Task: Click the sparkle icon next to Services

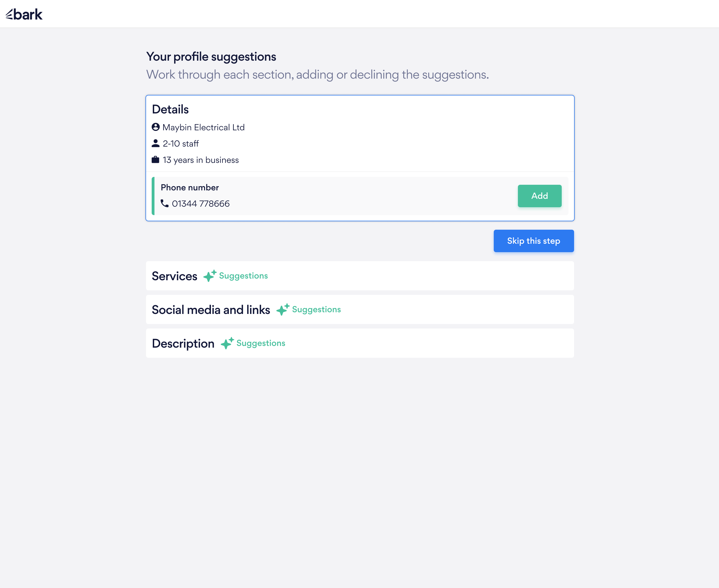Action: coord(209,275)
